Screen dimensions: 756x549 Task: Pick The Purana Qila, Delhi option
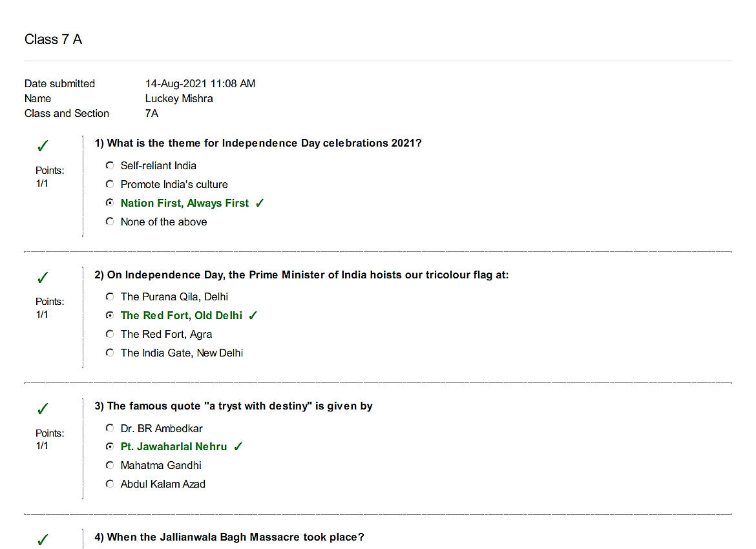[x=110, y=296]
